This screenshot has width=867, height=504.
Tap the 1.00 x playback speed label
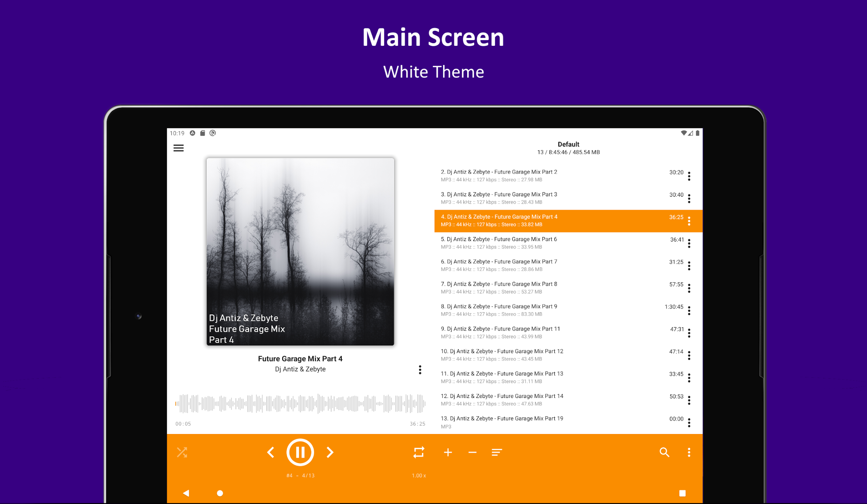[x=419, y=475]
